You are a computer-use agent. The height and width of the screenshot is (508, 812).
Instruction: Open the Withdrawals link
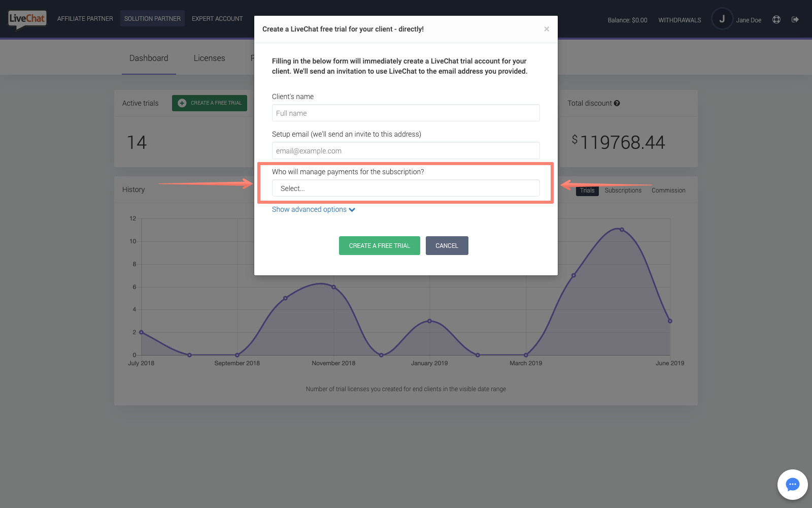point(680,20)
